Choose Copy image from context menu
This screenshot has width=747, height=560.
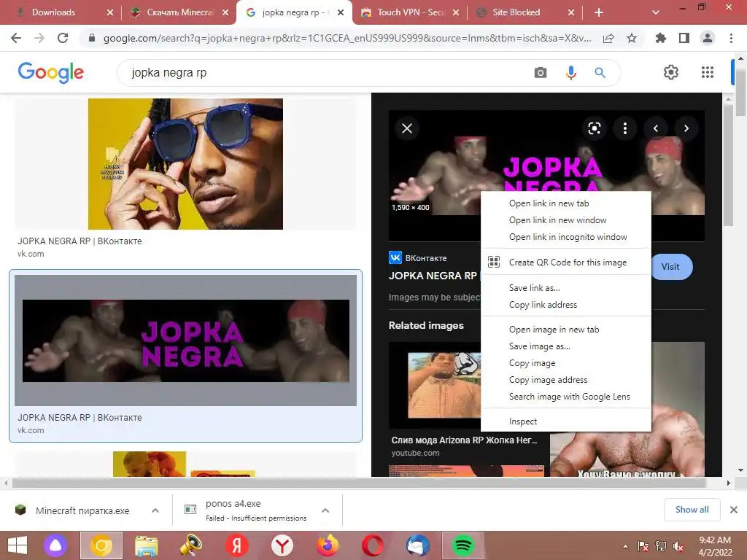pos(566,363)
